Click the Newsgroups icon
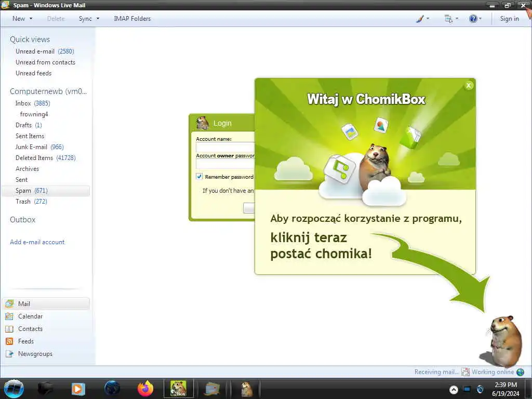Viewport: 532px width, 399px height. coord(9,353)
